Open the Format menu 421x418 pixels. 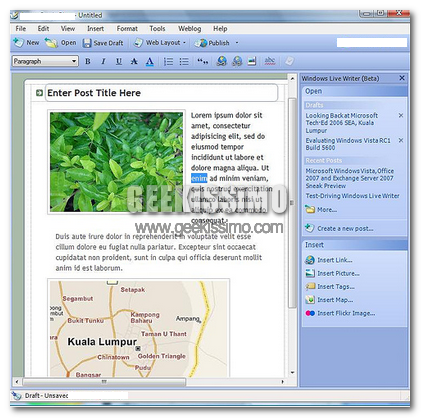(x=127, y=29)
